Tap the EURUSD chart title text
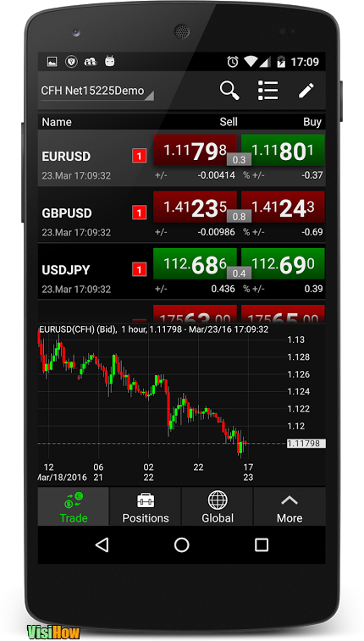This screenshot has height=641, width=364. [153, 329]
